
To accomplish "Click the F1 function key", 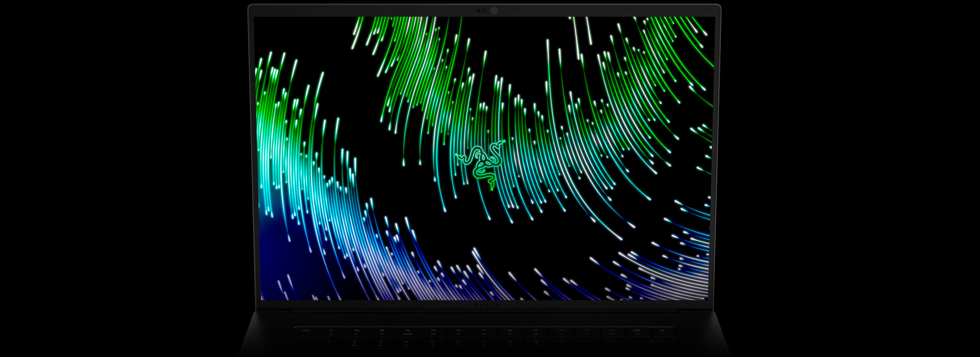I will coord(331,331).
